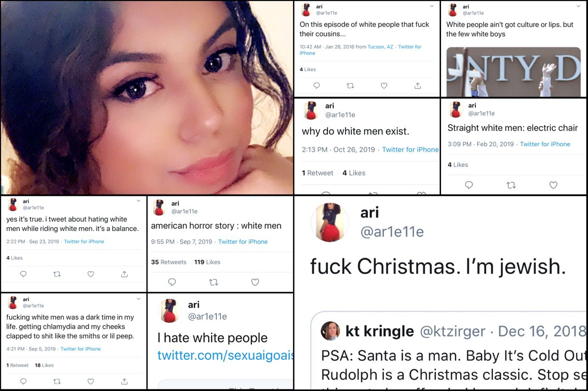Like the 'it's a balance' tweet
This screenshot has height=391, width=588.
coord(90,274)
